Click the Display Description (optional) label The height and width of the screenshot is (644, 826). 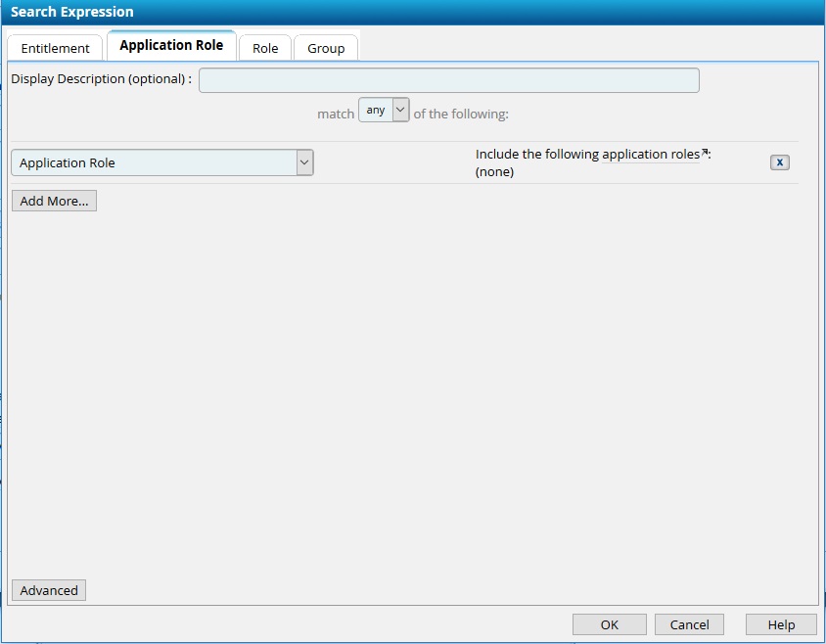coord(101,79)
